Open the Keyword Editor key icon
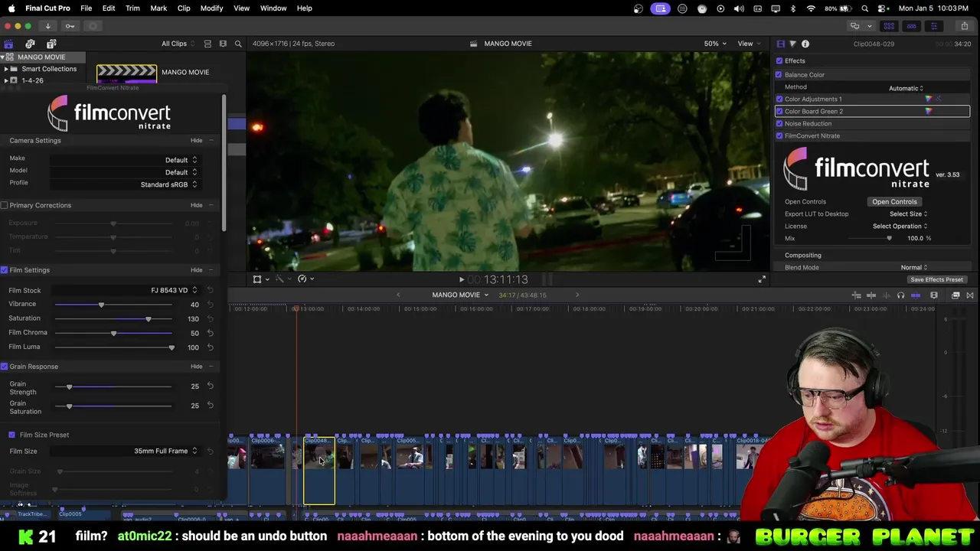 (70, 26)
